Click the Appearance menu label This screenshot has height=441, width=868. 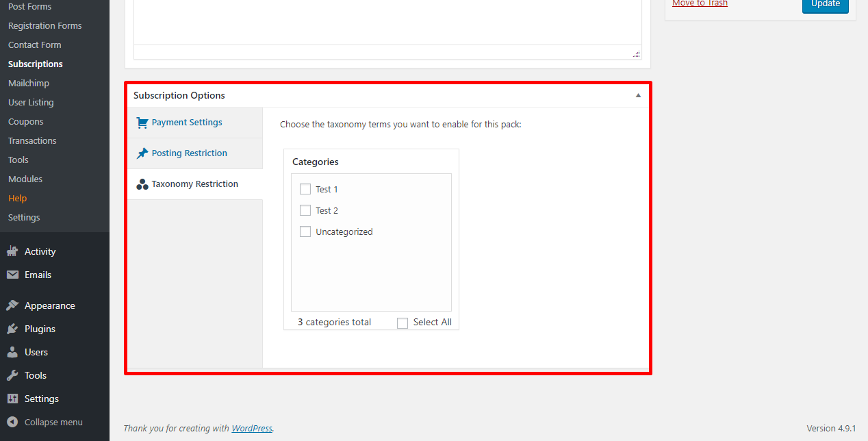pos(49,305)
